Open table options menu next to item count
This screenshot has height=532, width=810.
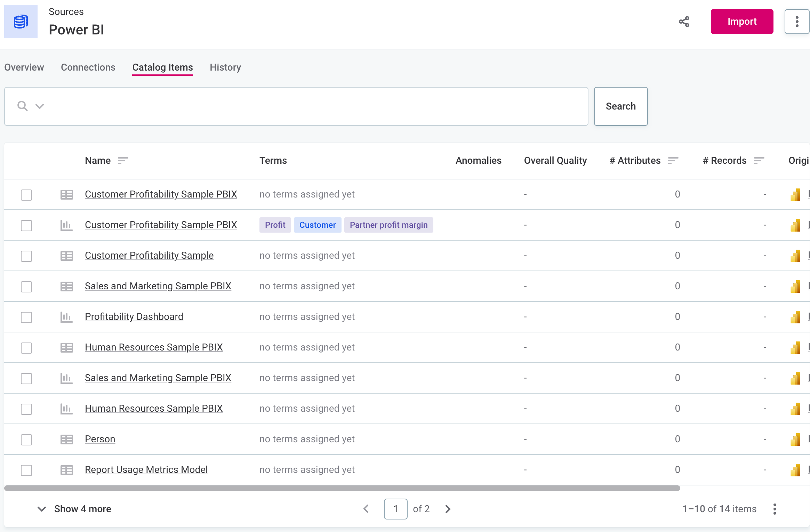pos(775,509)
